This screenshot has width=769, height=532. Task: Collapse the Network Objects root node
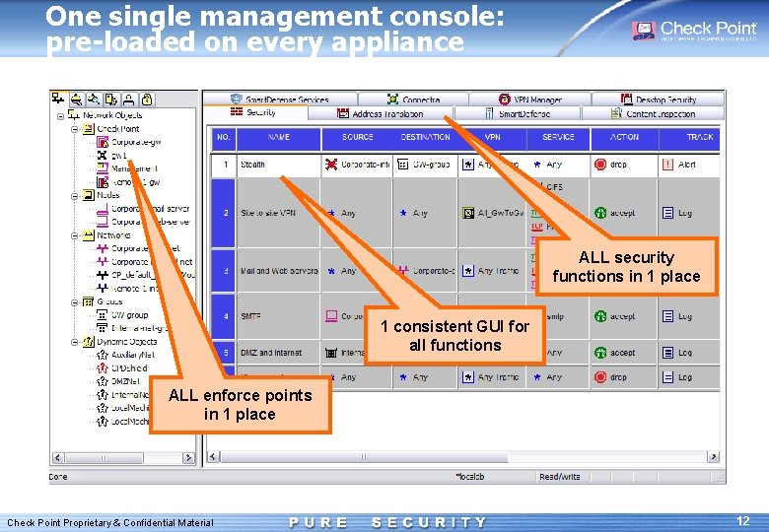60,116
